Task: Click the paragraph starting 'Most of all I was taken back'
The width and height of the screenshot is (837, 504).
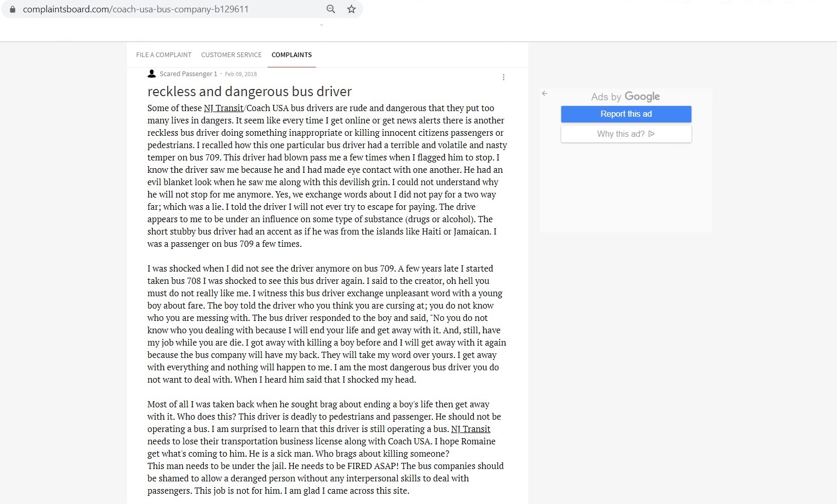Action: tap(326, 447)
